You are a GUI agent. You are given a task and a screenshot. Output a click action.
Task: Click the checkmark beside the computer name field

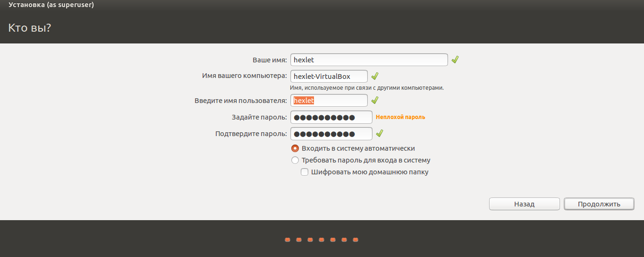click(375, 76)
